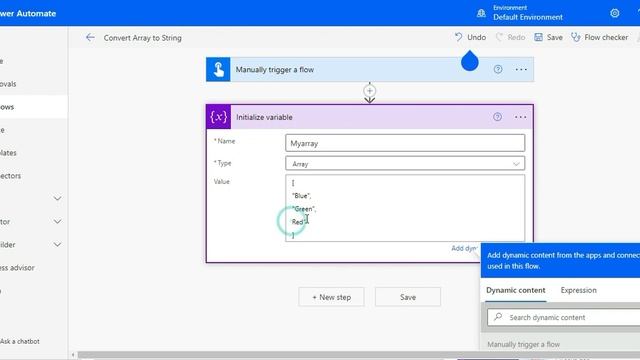
Task: Click the Manually trigger a flow card title
Action: point(275,69)
